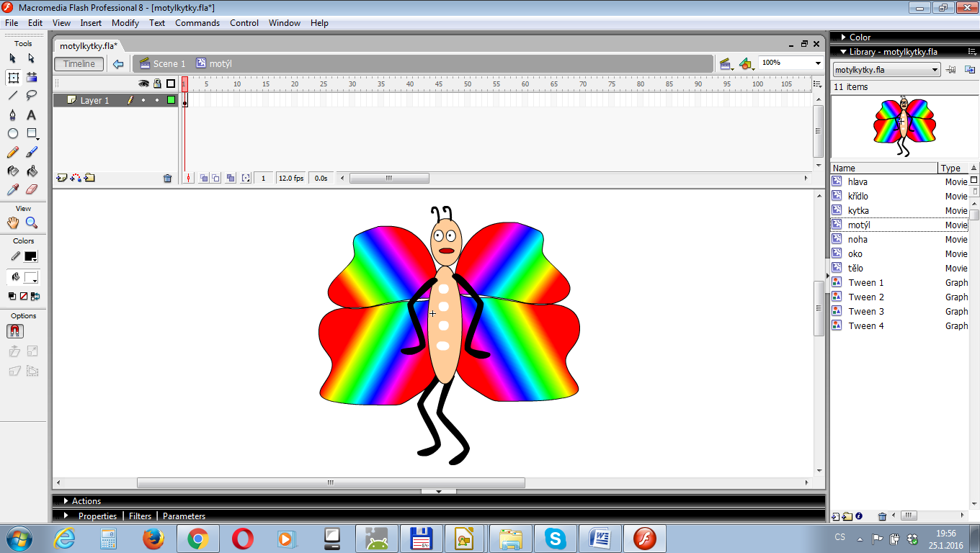Go to Scene 1 in breadcrumb
Screen dimensions: 980x553
162,63
